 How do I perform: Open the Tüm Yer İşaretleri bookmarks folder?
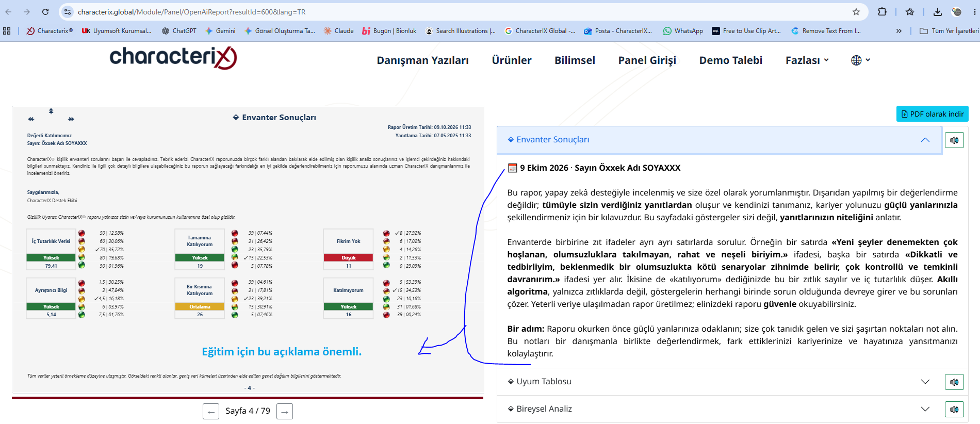tap(949, 31)
